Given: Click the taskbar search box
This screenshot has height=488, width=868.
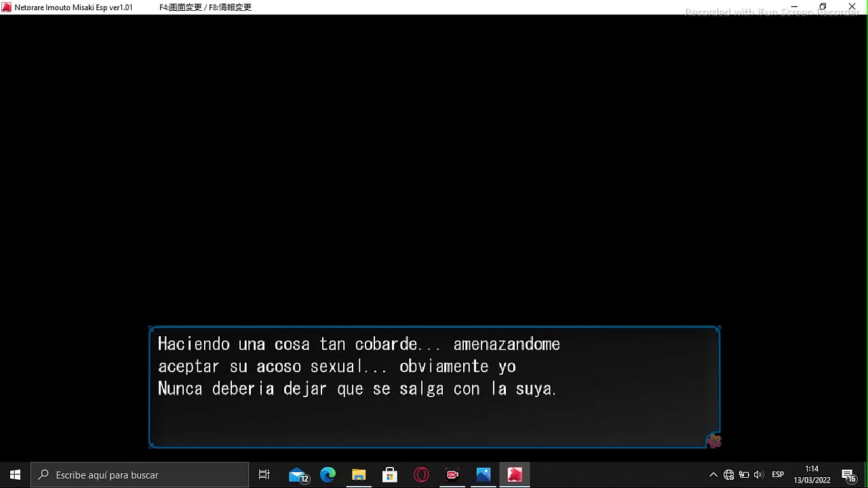Looking at the screenshot, I should [x=140, y=475].
